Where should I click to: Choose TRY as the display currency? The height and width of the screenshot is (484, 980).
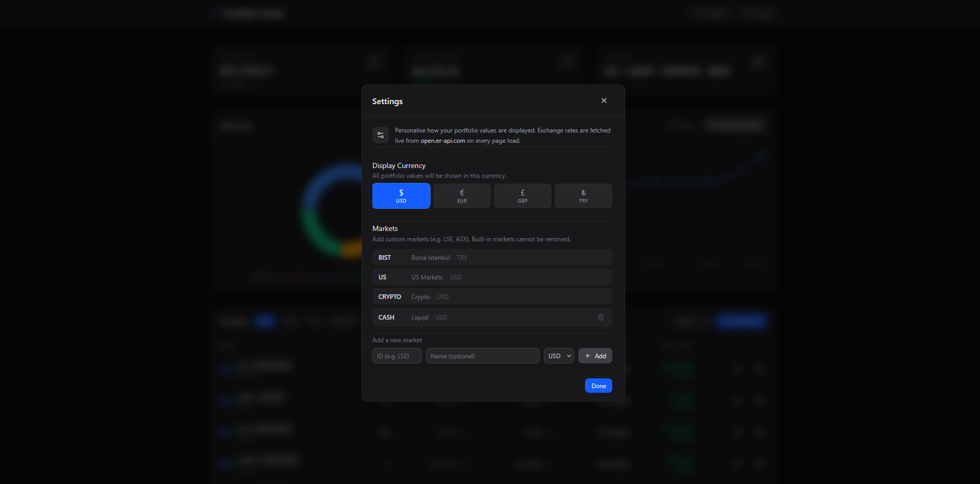pos(583,196)
